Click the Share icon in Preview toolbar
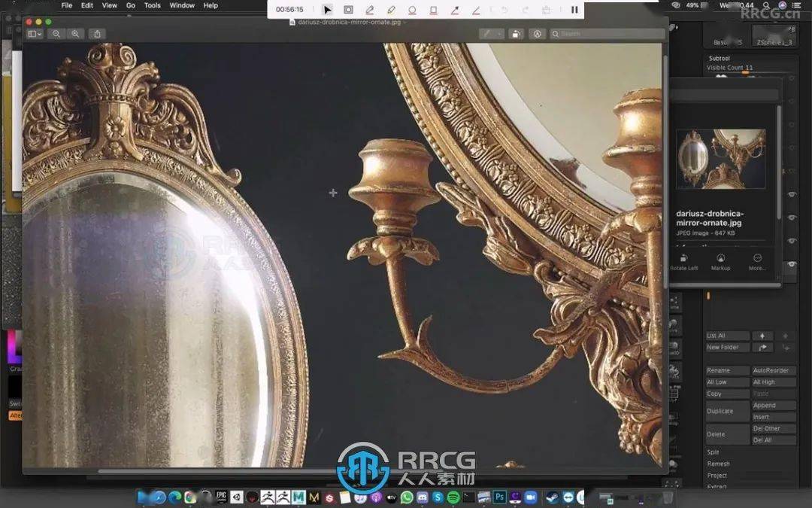Image resolution: width=812 pixels, height=508 pixels. pyautogui.click(x=98, y=34)
